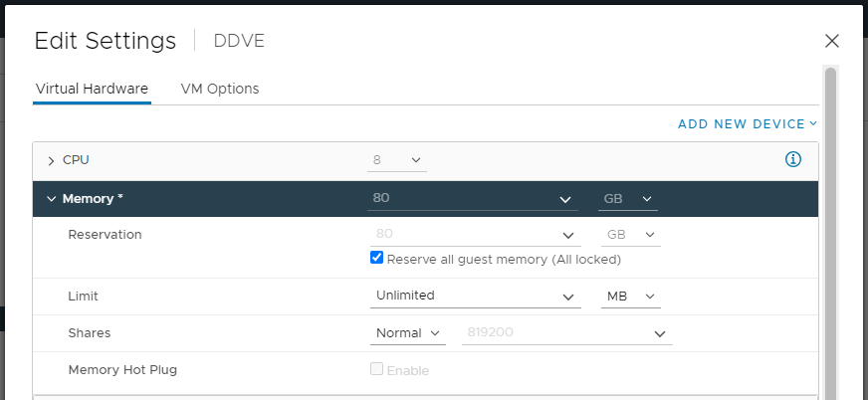Viewport: 868px width, 400px height.
Task: Uncheck Reserve all guest memory
Action: point(376,258)
